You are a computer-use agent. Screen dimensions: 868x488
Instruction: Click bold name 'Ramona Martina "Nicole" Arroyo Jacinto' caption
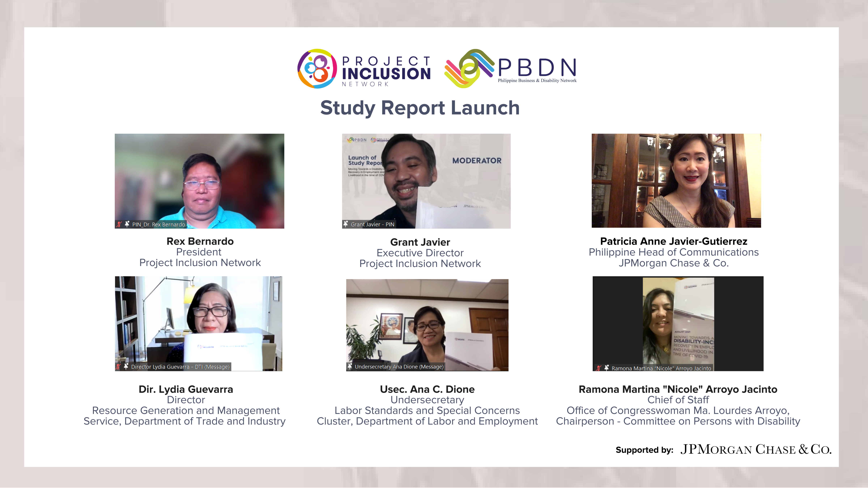tap(678, 389)
